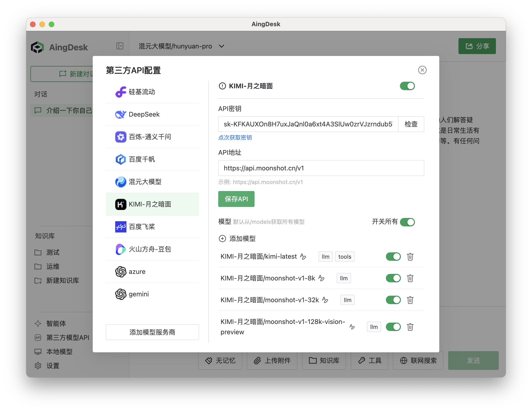Delete the kimi-latest model entry
This screenshot has height=412, width=532.
click(x=410, y=257)
